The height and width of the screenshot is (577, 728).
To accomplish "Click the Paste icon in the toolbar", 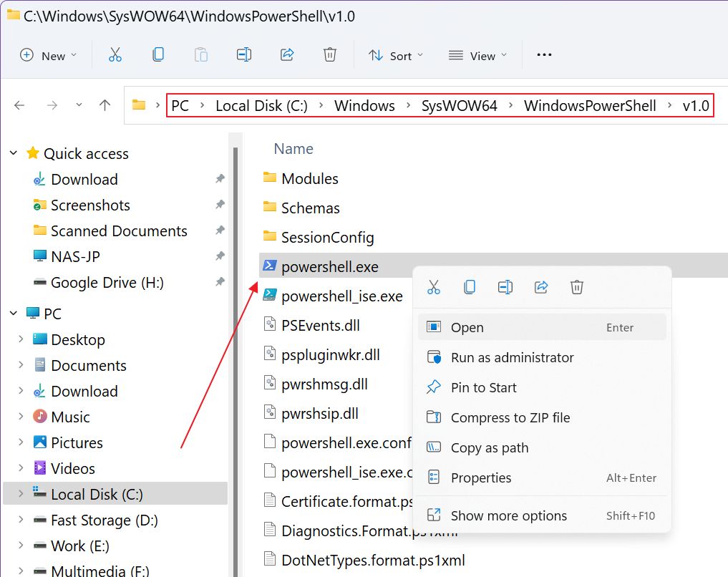I will (x=200, y=55).
